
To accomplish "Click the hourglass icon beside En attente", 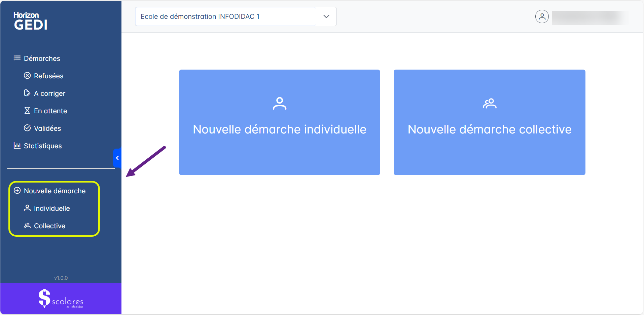I will 27,111.
